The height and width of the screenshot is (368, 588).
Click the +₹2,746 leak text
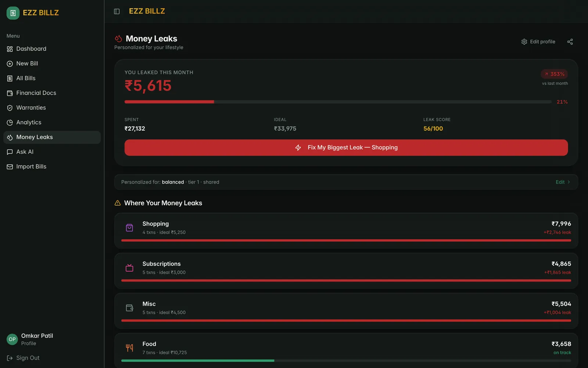coord(557,233)
